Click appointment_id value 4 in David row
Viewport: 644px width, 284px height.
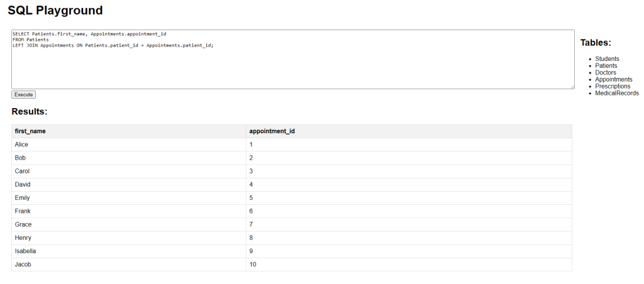tap(409, 185)
